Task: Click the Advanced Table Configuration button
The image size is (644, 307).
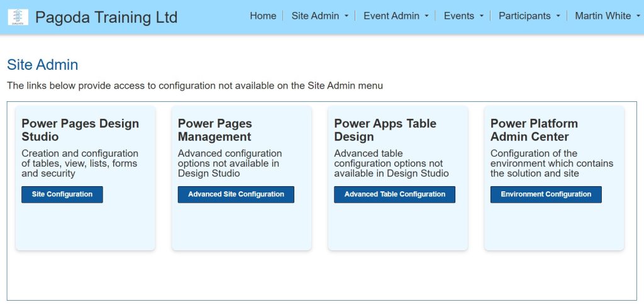Action: (x=394, y=194)
